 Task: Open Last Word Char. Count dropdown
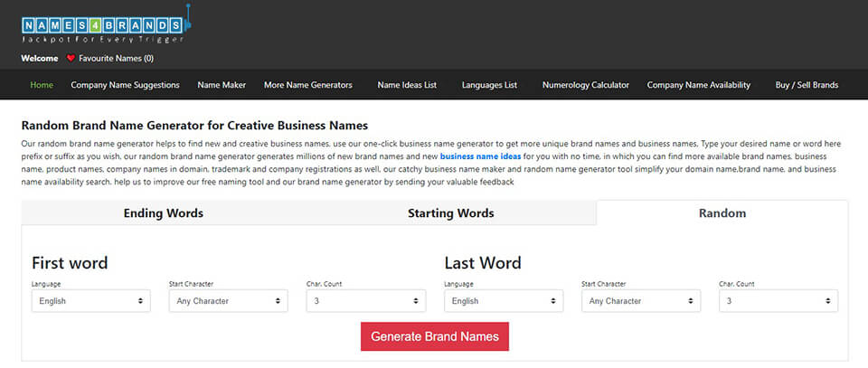coord(778,301)
